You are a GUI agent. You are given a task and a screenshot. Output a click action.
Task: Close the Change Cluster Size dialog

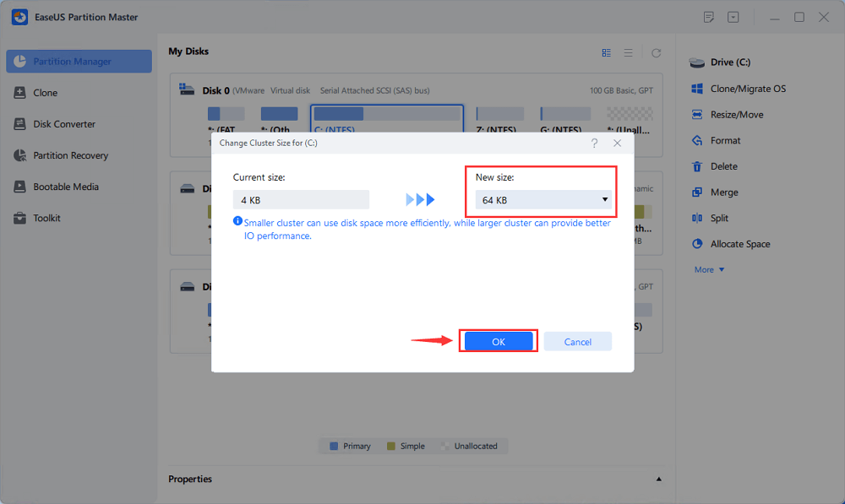[617, 144]
